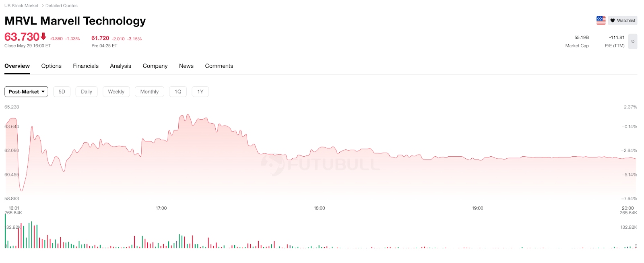Open the Comments tab
The width and height of the screenshot is (644, 263).
[x=219, y=66]
